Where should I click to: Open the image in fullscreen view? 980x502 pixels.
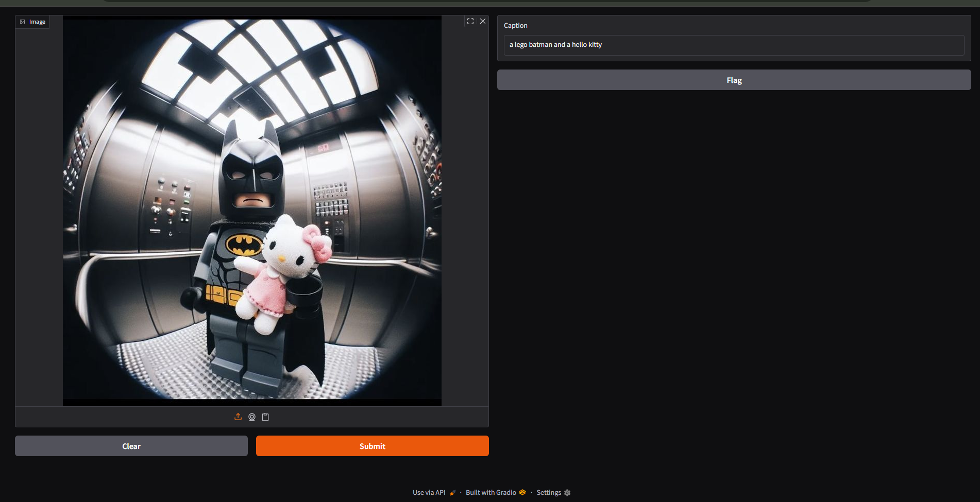pyautogui.click(x=470, y=21)
